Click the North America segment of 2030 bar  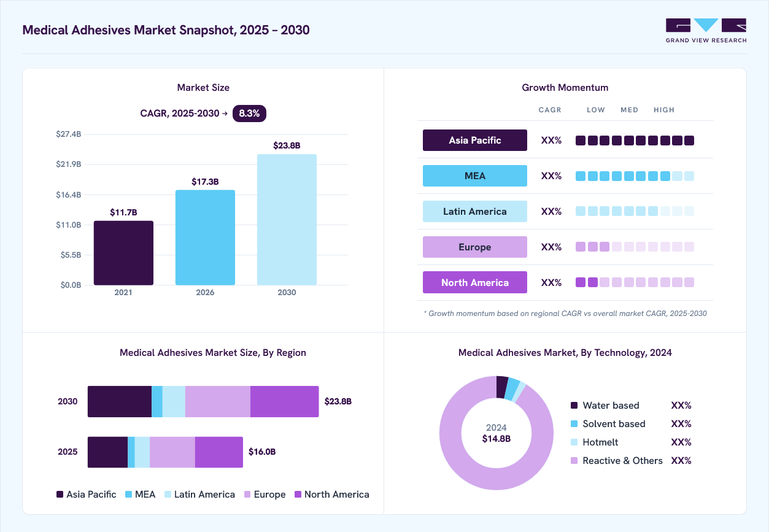point(285,401)
